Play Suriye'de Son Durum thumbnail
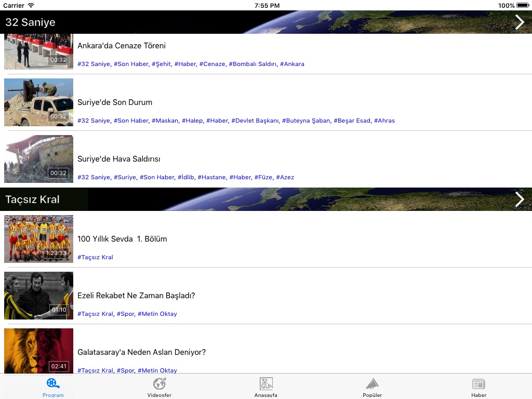 pos(38,102)
